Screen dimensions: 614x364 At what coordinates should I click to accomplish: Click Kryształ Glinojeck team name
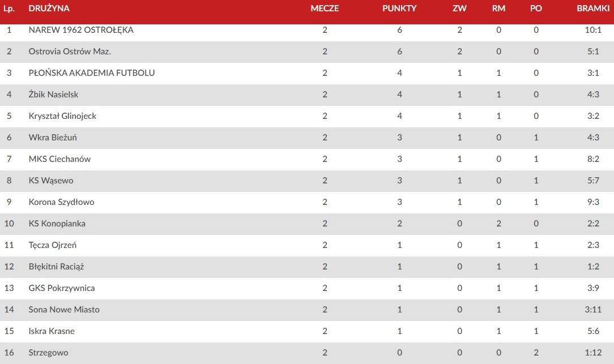point(62,116)
